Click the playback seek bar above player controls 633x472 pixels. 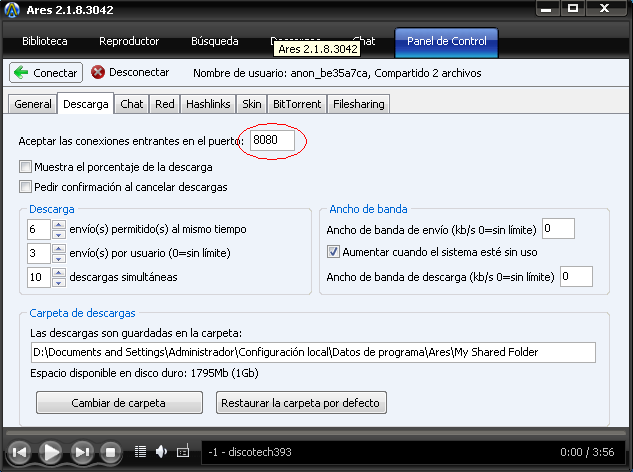[x=316, y=433]
